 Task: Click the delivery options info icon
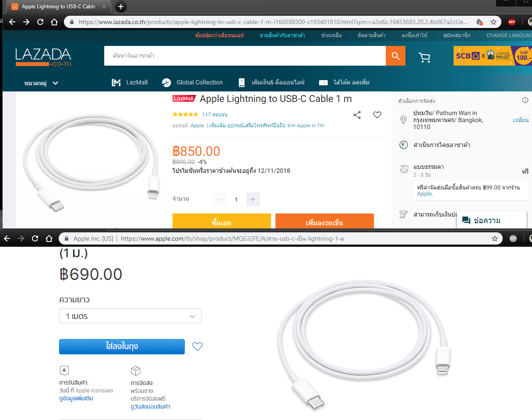tap(525, 101)
